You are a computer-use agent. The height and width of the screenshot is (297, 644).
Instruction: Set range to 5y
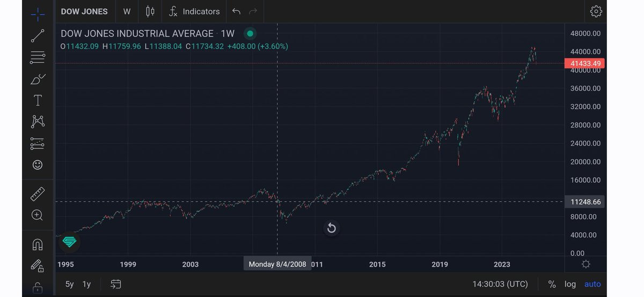[x=70, y=284]
